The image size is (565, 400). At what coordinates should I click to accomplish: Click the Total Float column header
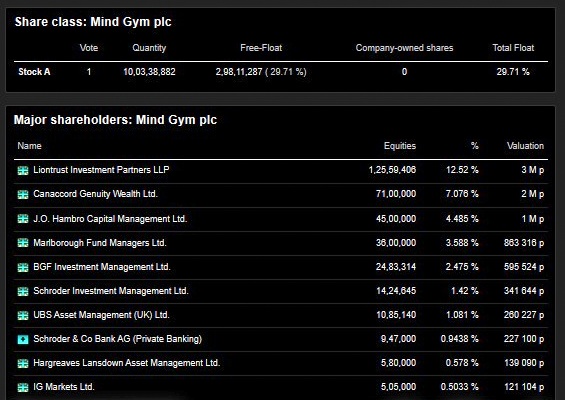tap(513, 48)
